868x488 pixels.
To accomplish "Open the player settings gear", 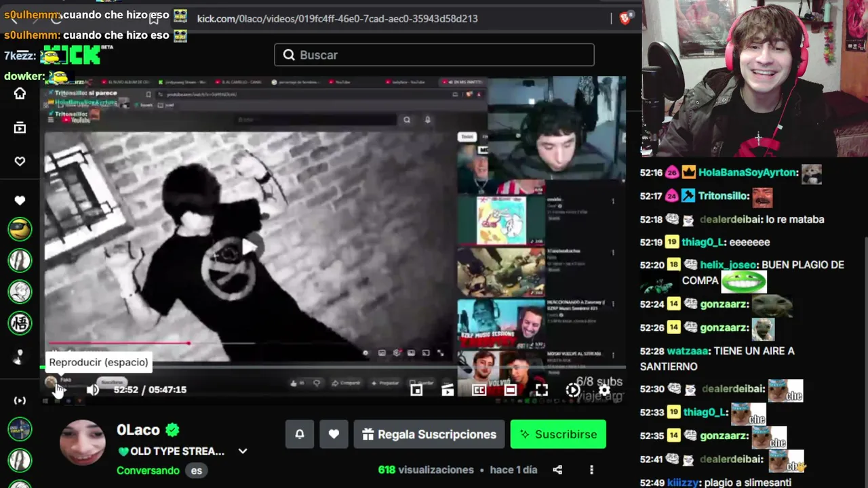I will [604, 390].
